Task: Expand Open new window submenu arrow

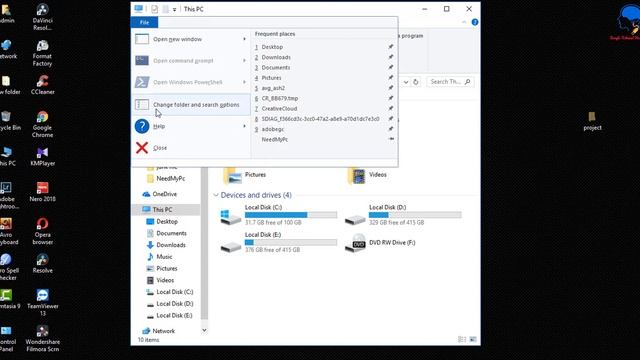Action: coord(244,39)
